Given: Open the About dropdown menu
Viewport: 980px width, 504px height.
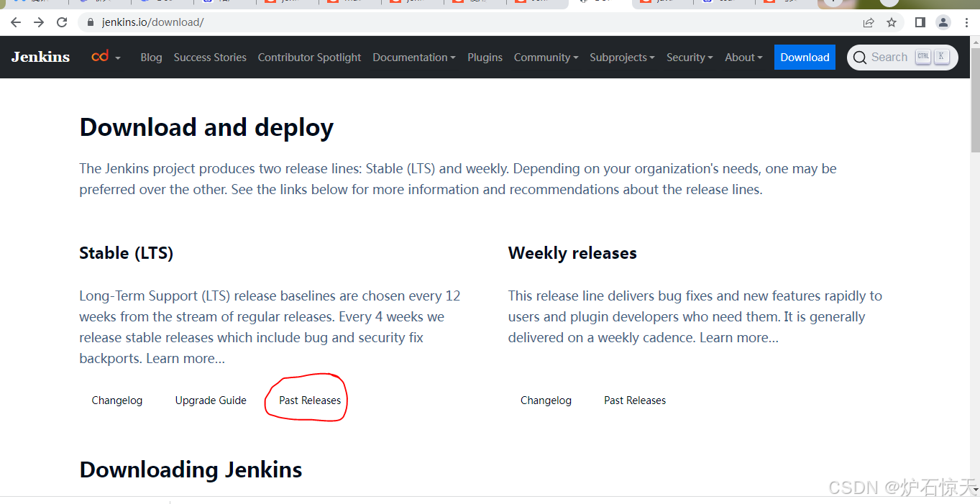Looking at the screenshot, I should pyautogui.click(x=743, y=57).
